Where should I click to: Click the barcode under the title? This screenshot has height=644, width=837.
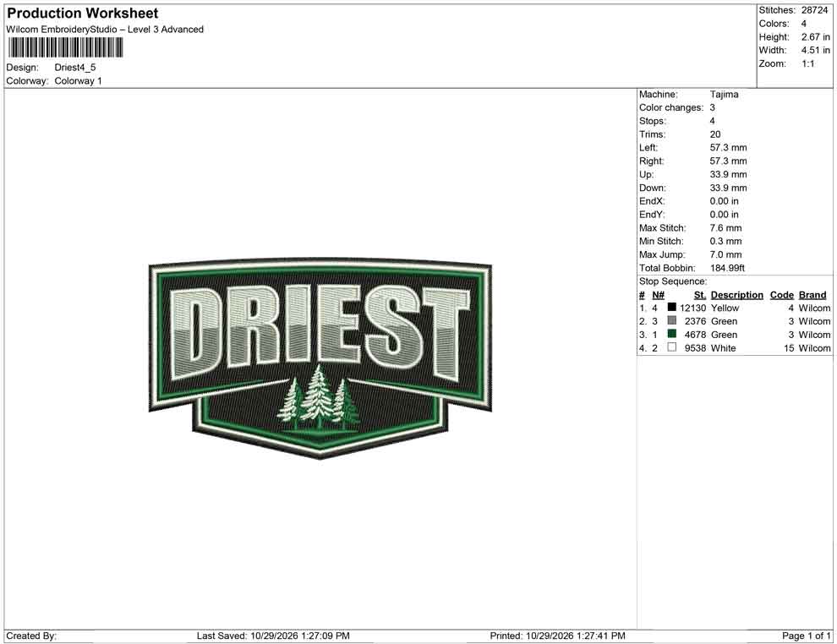point(65,47)
